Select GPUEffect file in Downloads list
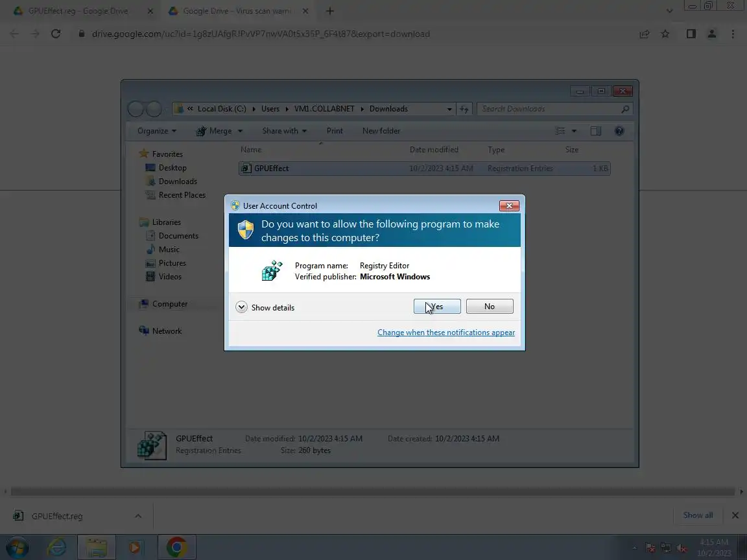 [424, 168]
